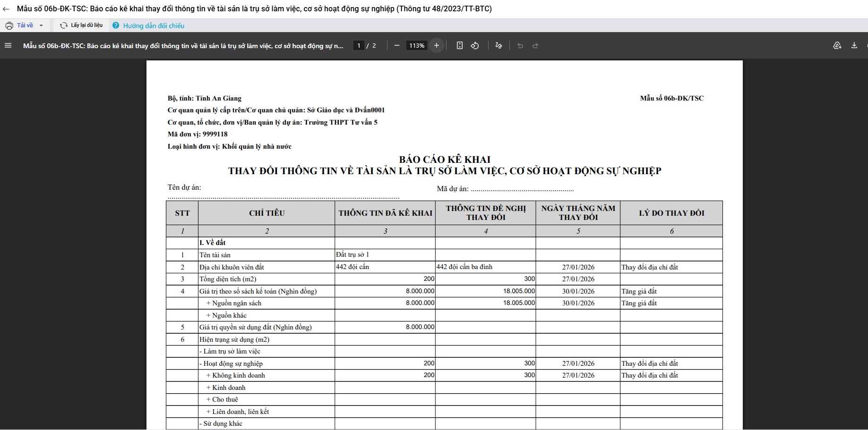Click the printer icon next to Tải về
This screenshot has width=868, height=430.
(9, 25)
